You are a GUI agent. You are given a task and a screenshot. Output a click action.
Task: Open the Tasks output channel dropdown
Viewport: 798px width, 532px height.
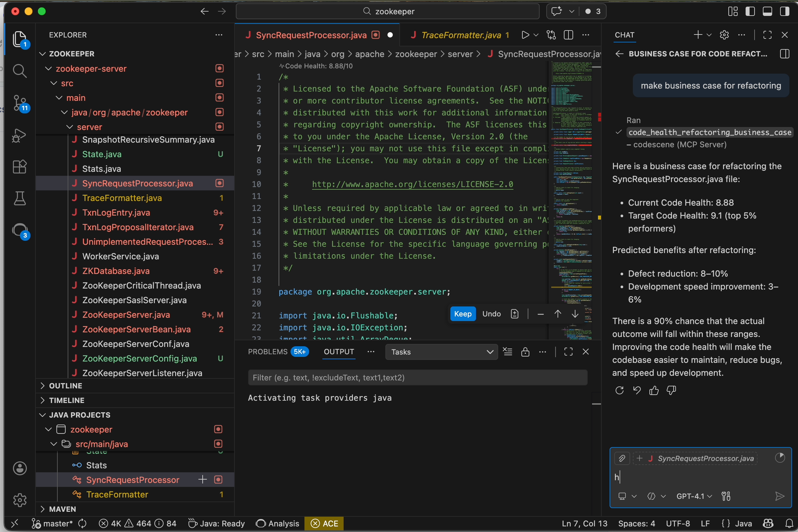pyautogui.click(x=441, y=352)
